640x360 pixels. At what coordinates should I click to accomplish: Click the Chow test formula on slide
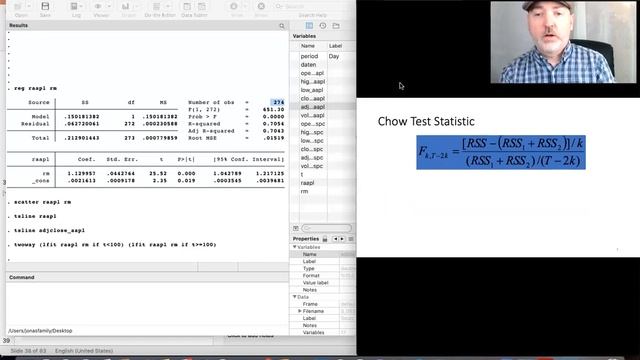tap(501, 152)
